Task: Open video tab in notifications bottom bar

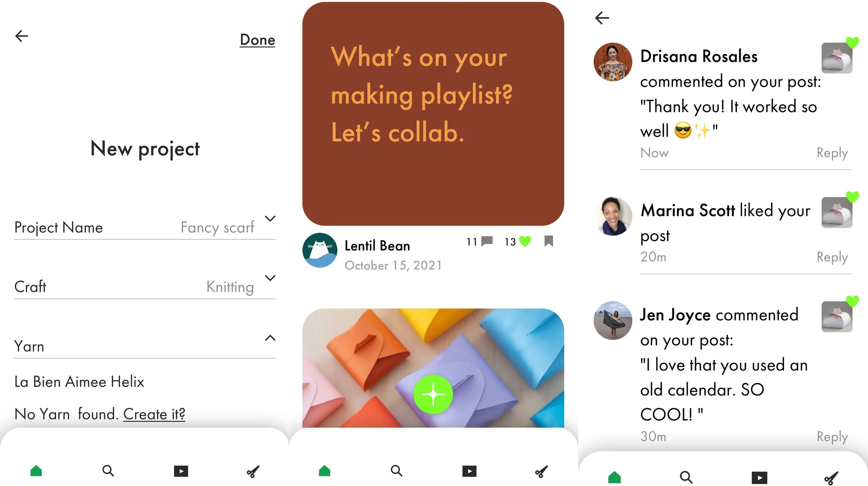Action: tap(759, 478)
